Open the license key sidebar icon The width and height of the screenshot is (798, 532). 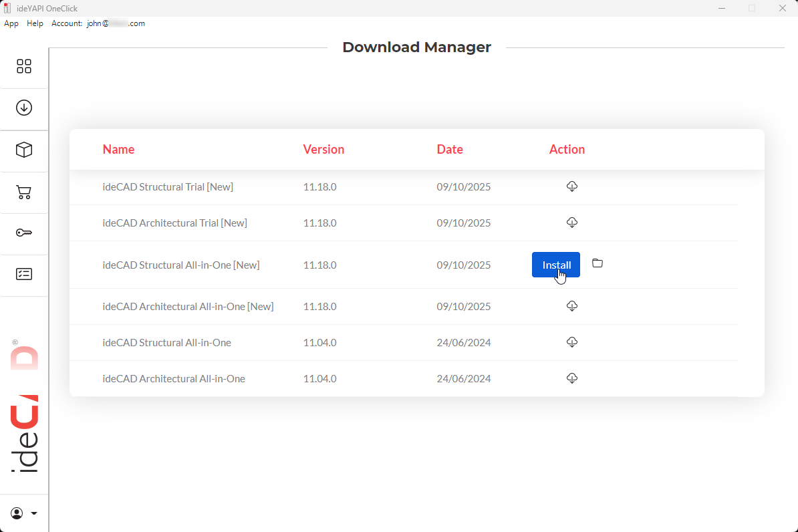click(24, 233)
